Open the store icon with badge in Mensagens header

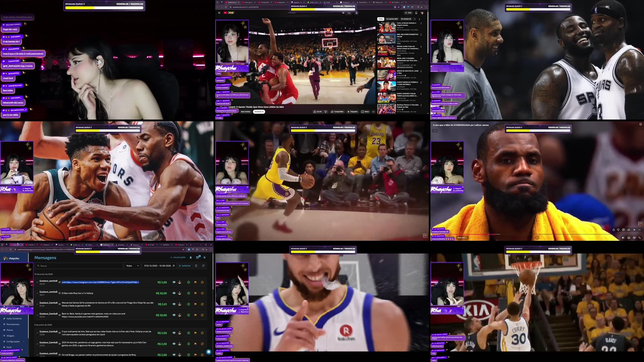coord(198,257)
